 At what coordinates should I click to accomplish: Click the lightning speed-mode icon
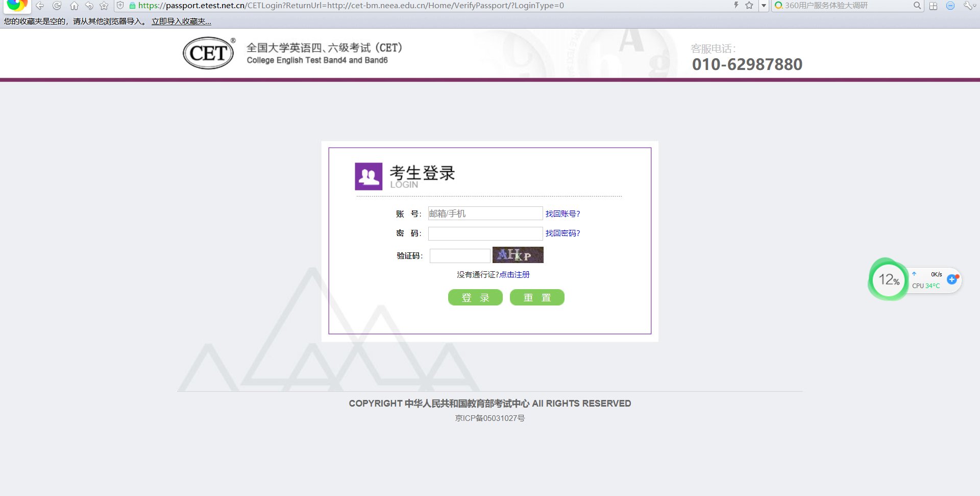(736, 6)
